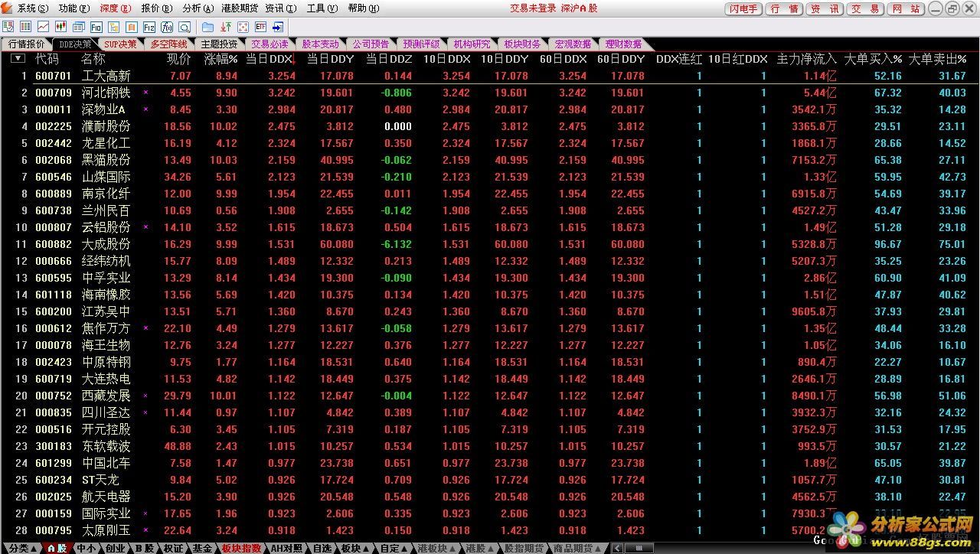
Task: Click the magnifier search toolbar icon
Action: 185,27
